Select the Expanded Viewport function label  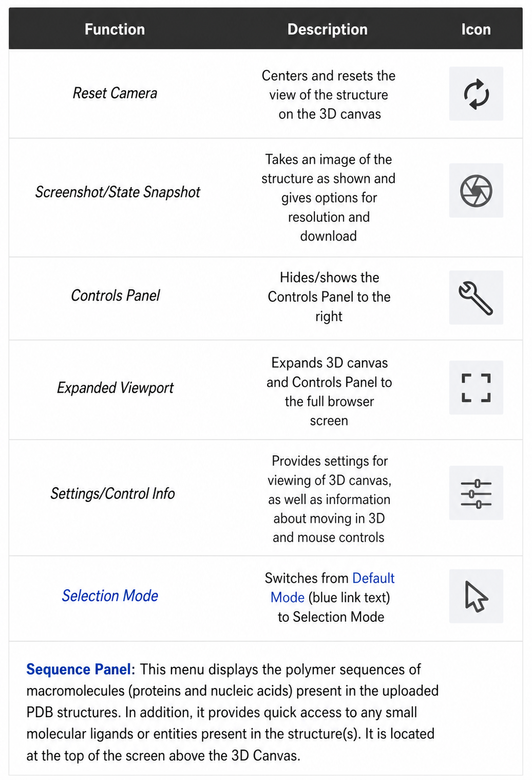(x=116, y=387)
